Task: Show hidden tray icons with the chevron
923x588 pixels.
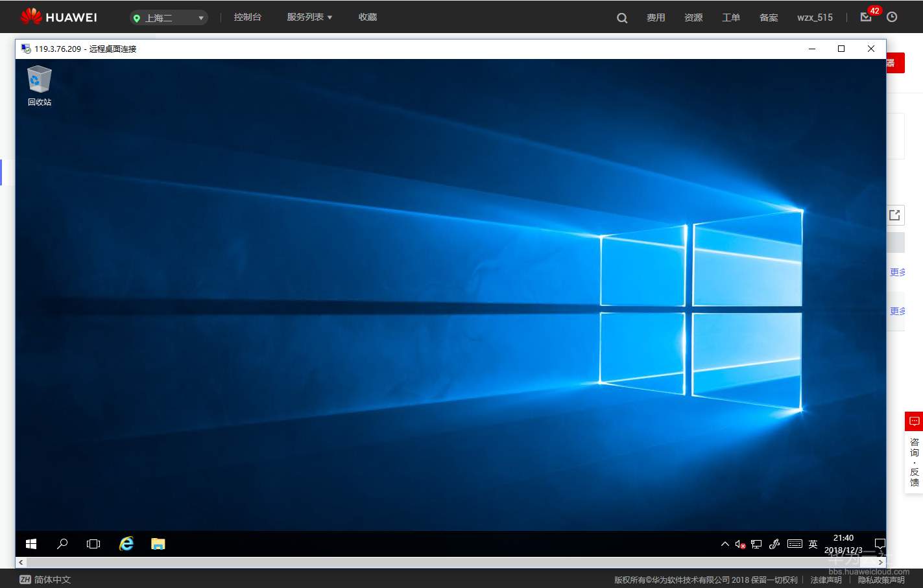Action: point(725,545)
